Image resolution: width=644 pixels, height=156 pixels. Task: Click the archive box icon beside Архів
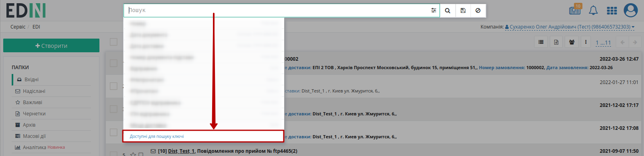(x=18, y=125)
